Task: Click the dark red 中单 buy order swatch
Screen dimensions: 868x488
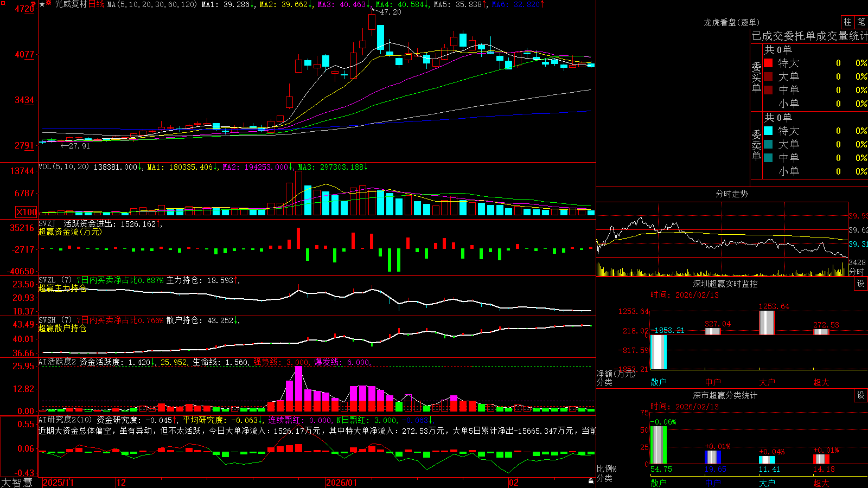Action: (x=768, y=90)
